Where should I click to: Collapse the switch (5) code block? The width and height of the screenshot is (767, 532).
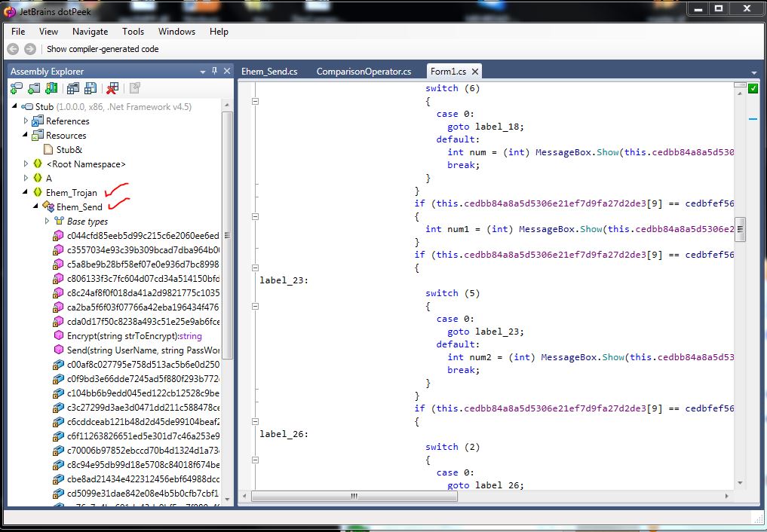[255, 306]
